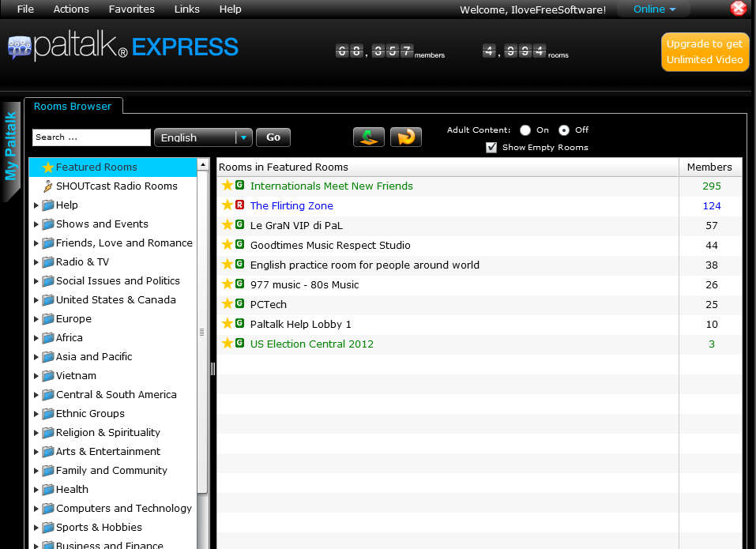The height and width of the screenshot is (549, 756).
Task: Expand the Central & South America category
Action: coord(36,395)
